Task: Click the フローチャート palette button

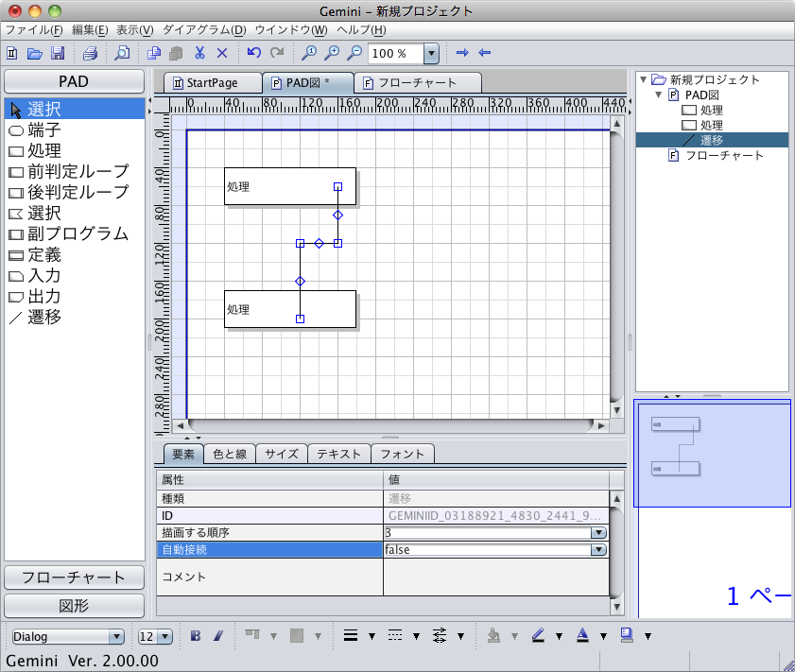Action: click(74, 577)
